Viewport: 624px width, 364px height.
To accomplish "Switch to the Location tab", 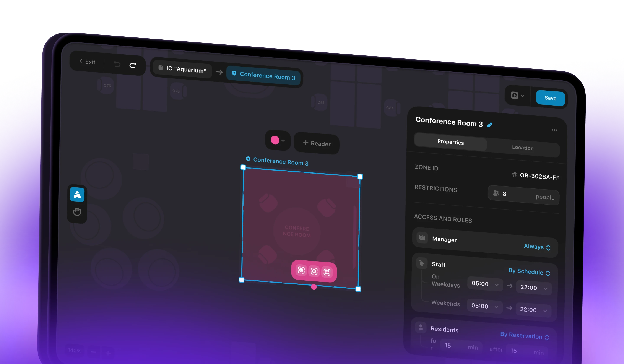I will [x=523, y=148].
